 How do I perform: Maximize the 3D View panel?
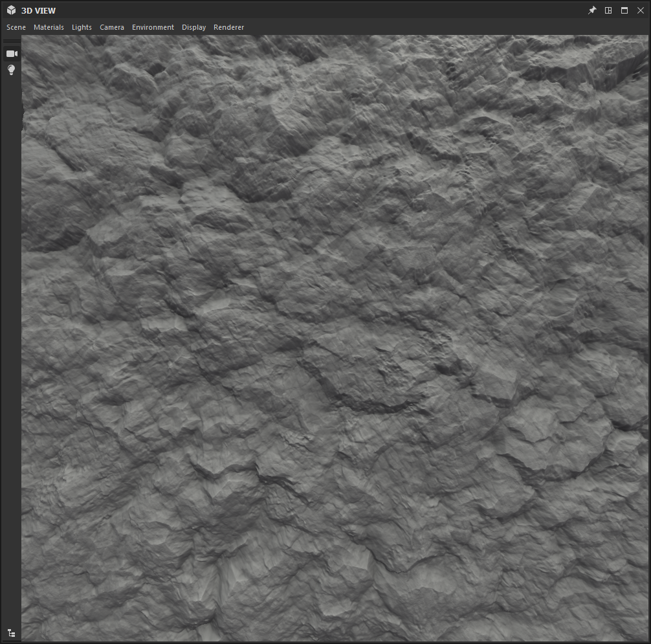624,10
